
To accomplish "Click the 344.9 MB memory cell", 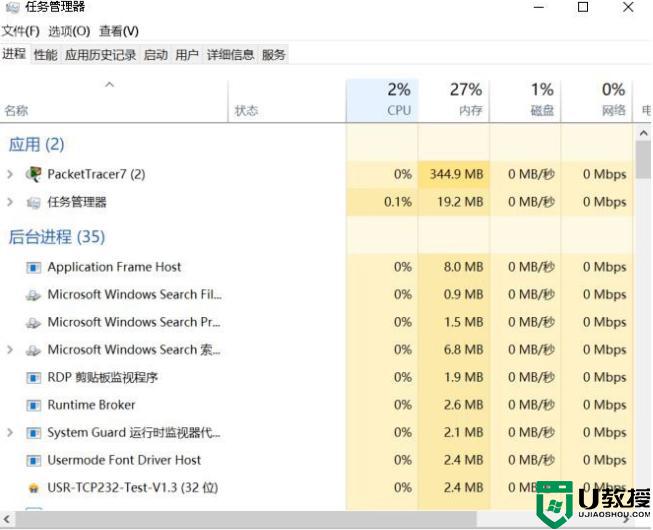I will tap(454, 174).
